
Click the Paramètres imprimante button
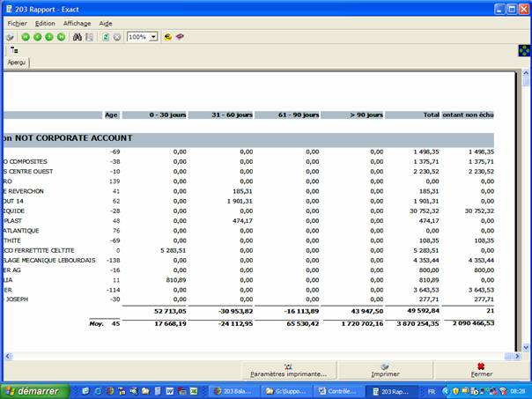(x=288, y=370)
